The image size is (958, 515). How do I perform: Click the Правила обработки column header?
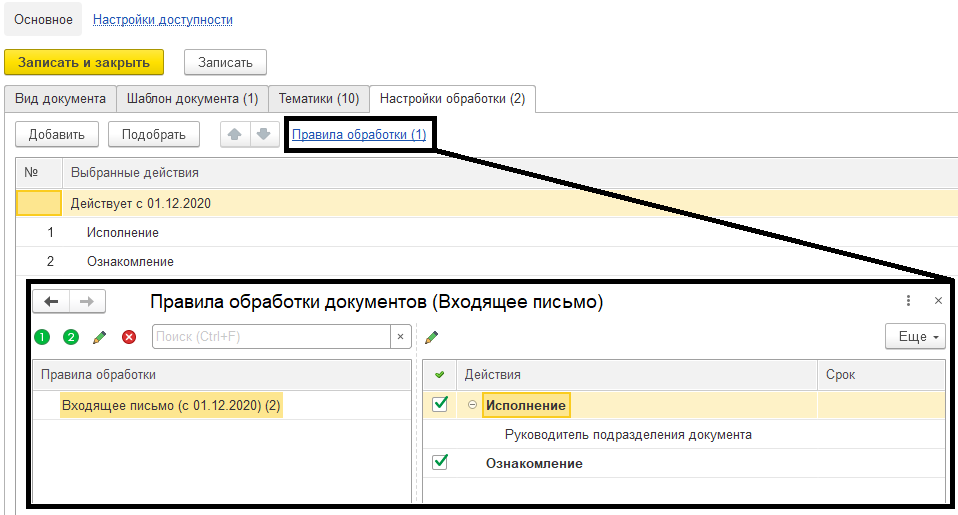click(x=222, y=374)
